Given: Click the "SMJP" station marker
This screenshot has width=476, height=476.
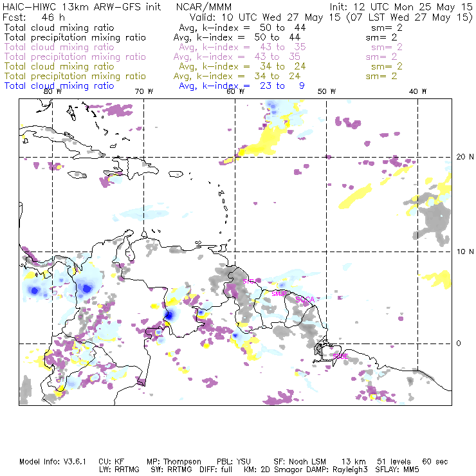Looking at the screenshot, I should coord(279,294).
